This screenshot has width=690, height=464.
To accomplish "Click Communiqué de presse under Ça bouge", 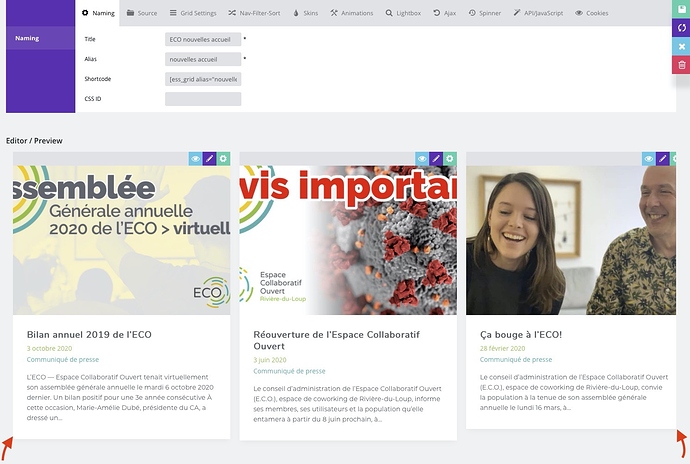I will 516,360.
